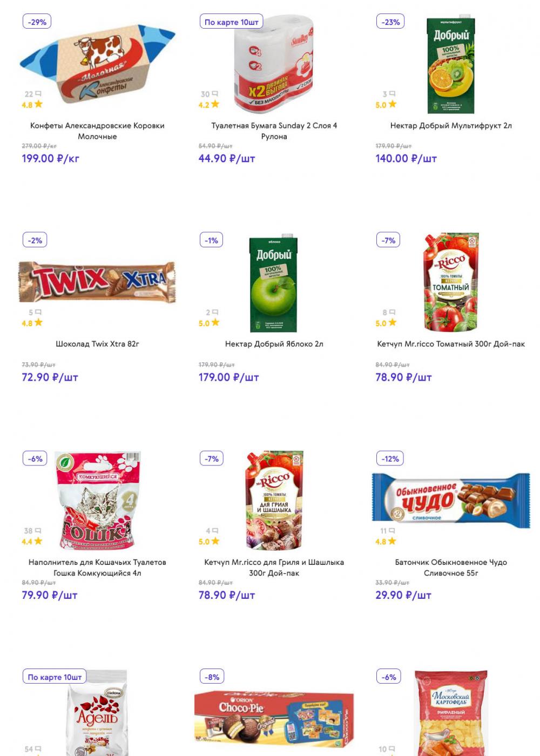540x756 pixels.
Task: Click the comment icon on Нектар Добрый Яблоко
Action: [x=215, y=312]
